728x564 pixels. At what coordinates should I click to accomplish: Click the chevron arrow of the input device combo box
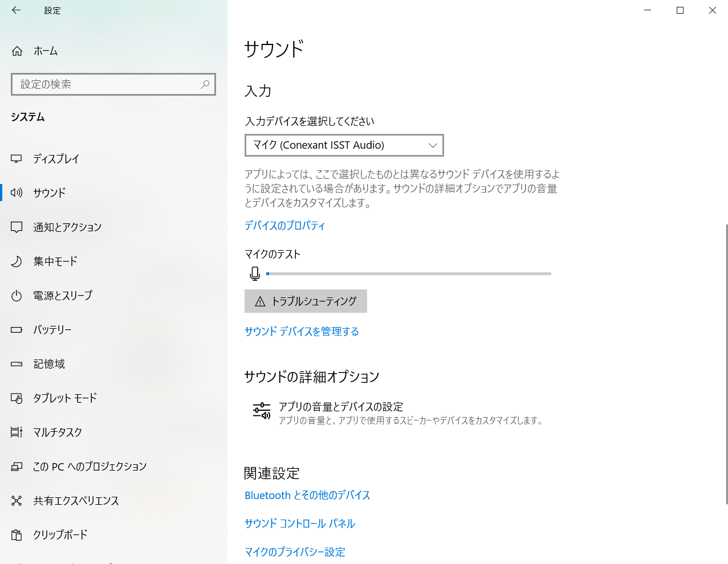click(433, 145)
